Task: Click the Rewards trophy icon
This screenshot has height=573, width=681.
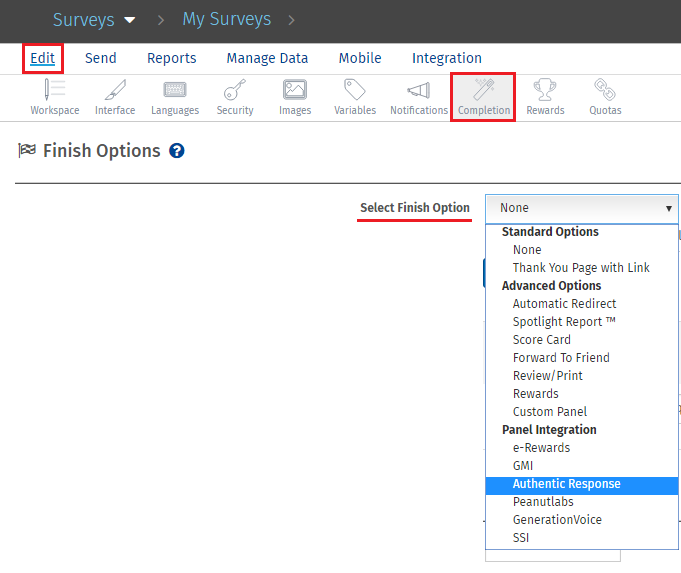Action: [x=545, y=91]
